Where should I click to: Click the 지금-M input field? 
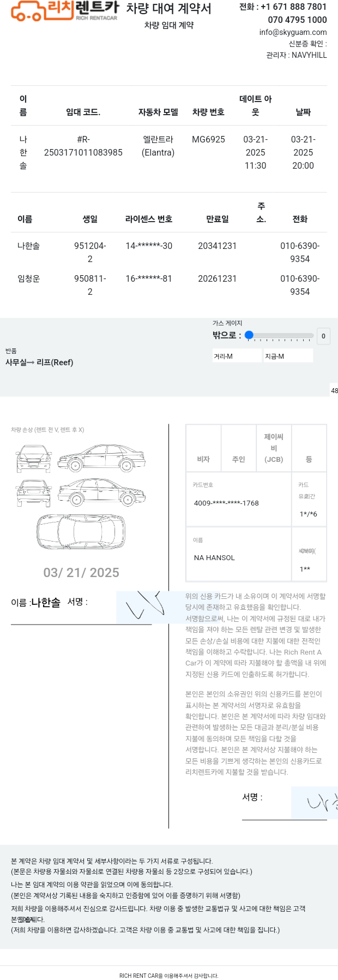tap(288, 356)
